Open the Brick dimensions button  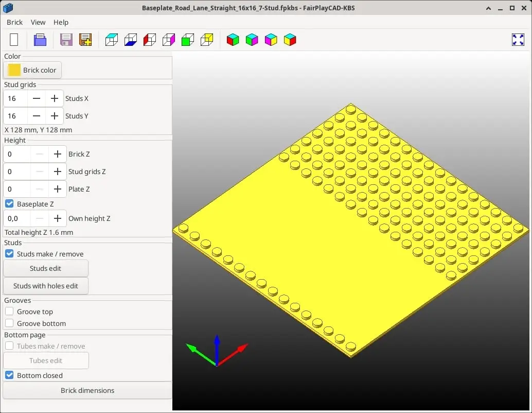(87, 390)
